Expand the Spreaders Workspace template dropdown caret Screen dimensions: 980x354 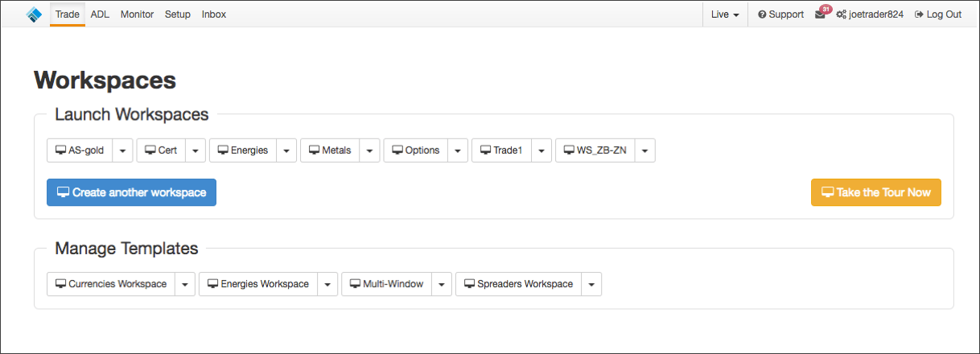click(591, 284)
